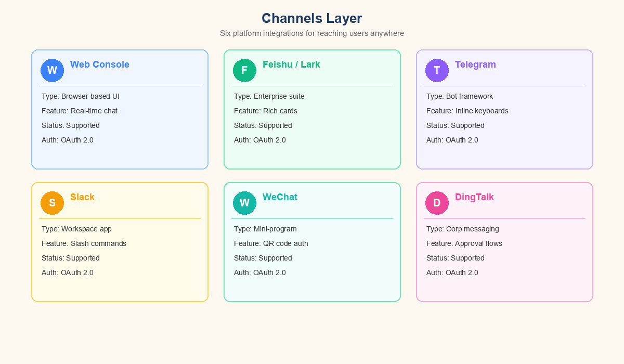624x364 pixels.
Task: Click Slack's 'Auth: OAuth 2.0' line
Action: [x=68, y=272]
